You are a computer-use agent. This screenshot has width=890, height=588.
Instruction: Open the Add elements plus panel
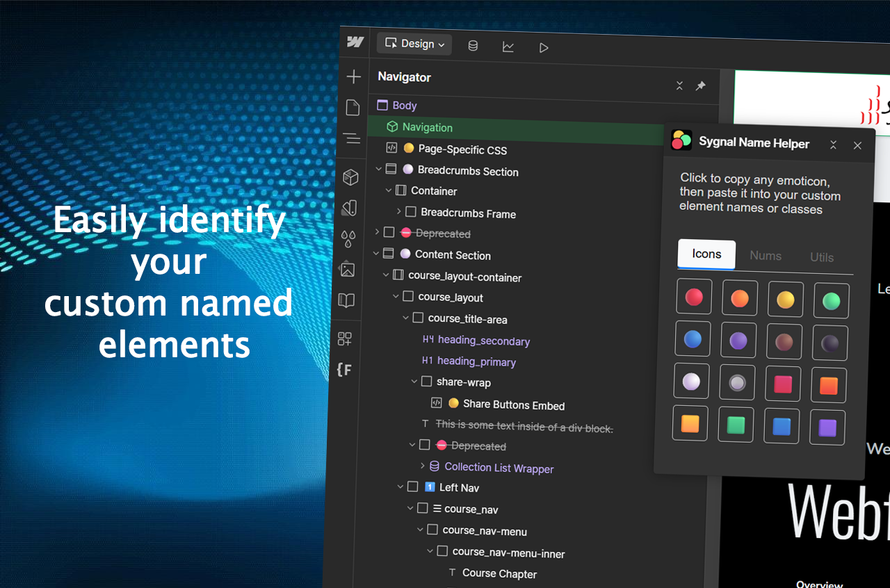point(354,76)
